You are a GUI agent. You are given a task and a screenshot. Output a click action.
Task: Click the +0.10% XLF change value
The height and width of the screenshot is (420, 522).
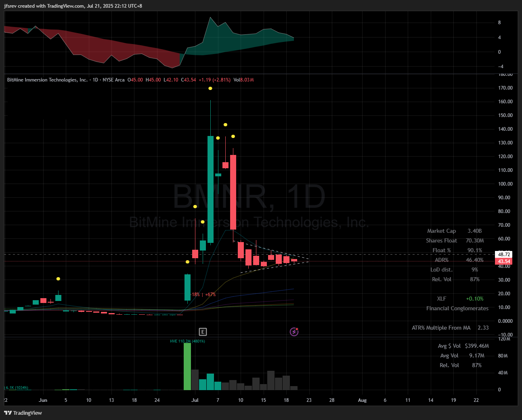(x=475, y=299)
